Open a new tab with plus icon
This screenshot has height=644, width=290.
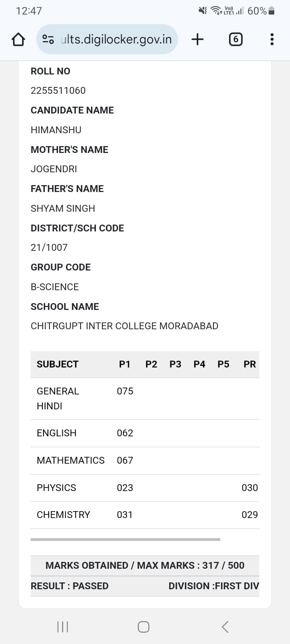[x=197, y=39]
